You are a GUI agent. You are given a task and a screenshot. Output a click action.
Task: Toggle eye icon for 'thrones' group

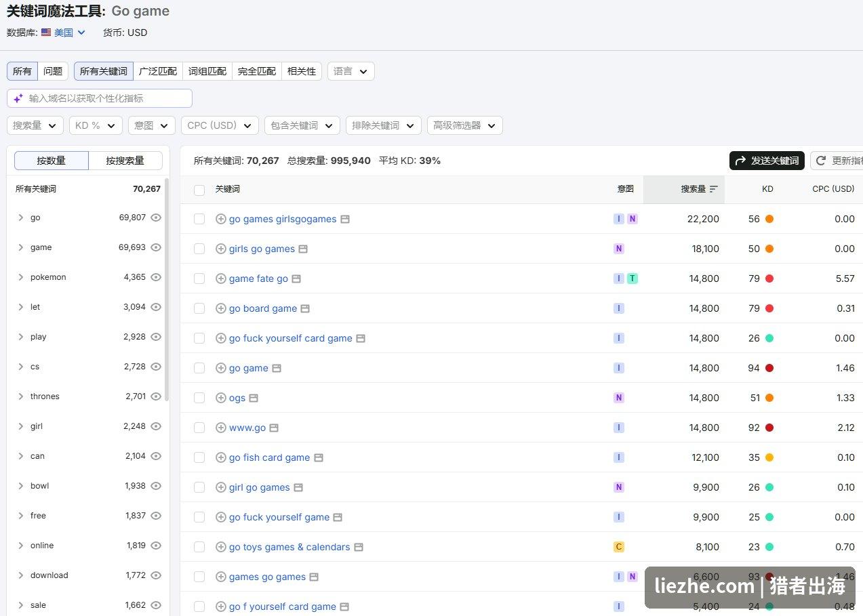(156, 396)
